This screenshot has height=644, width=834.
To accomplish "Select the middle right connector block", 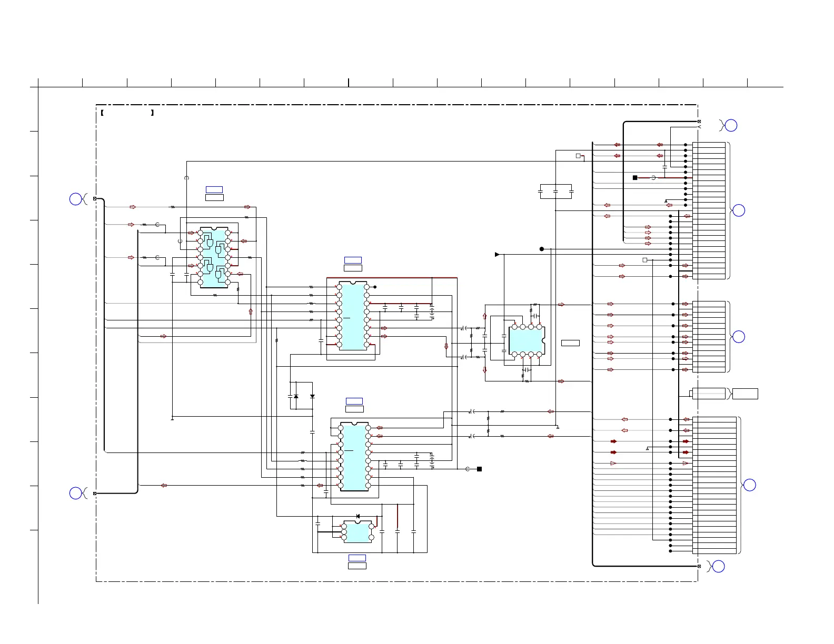I will click(x=709, y=337).
